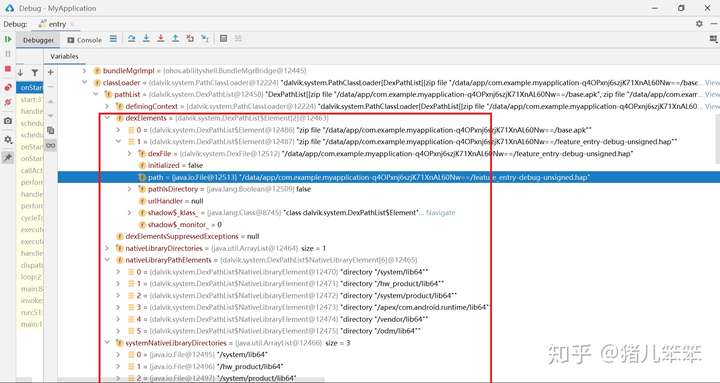Collapse the systemNativeLibraryDirectories node
The width and height of the screenshot is (720, 383).
(107, 343)
